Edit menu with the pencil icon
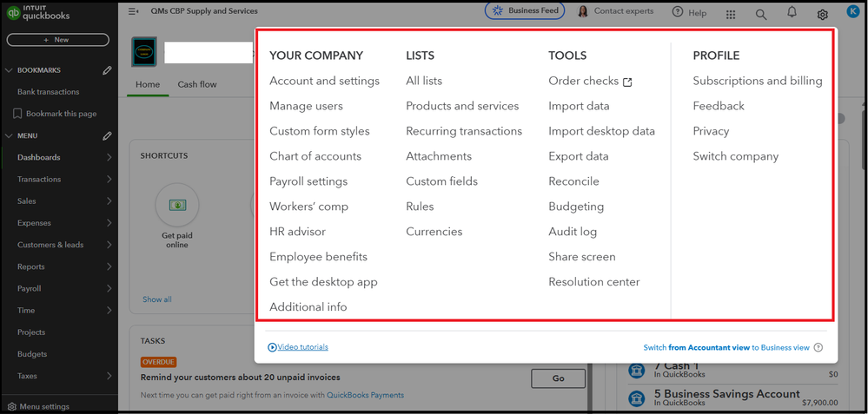 coord(108,135)
